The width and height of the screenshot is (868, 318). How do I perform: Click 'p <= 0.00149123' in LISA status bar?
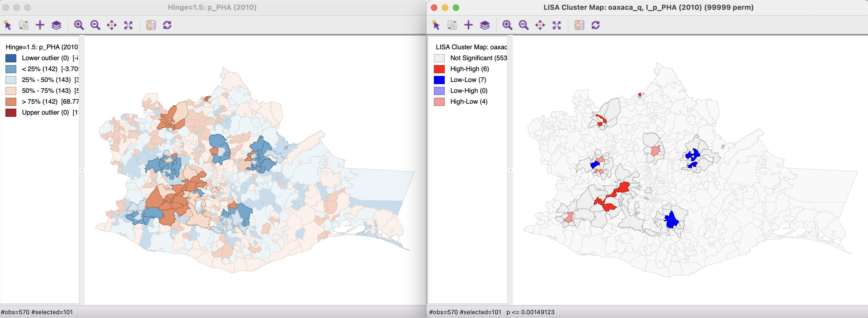(530, 312)
